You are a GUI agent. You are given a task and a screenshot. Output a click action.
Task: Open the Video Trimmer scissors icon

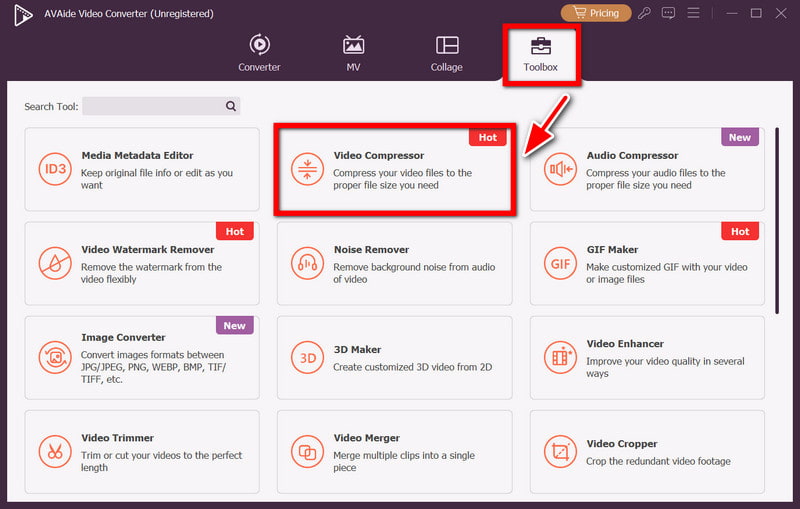(x=54, y=451)
